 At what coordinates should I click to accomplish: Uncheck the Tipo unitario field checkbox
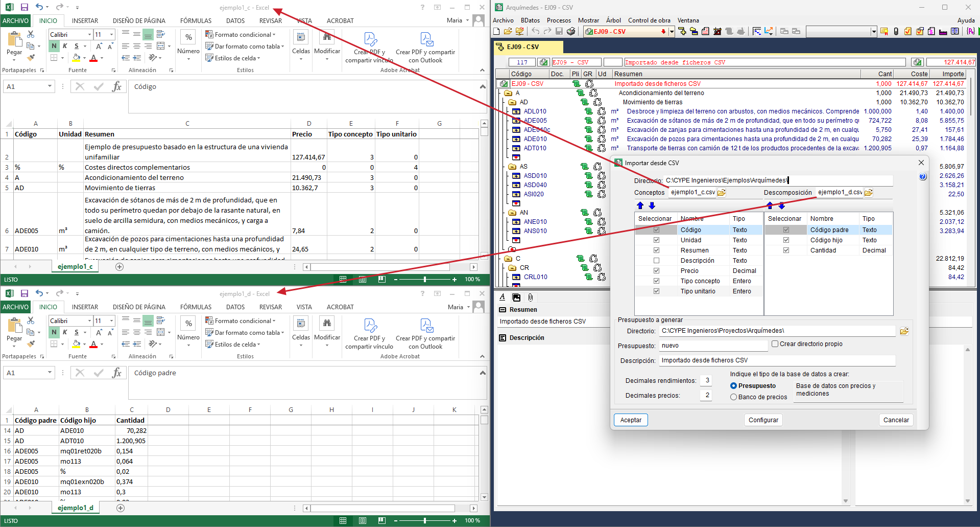656,291
